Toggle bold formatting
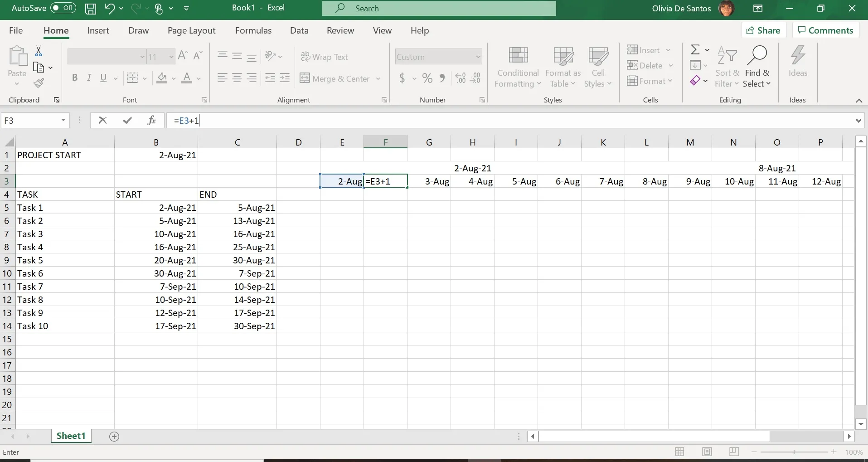The height and width of the screenshot is (462, 868). pyautogui.click(x=75, y=78)
